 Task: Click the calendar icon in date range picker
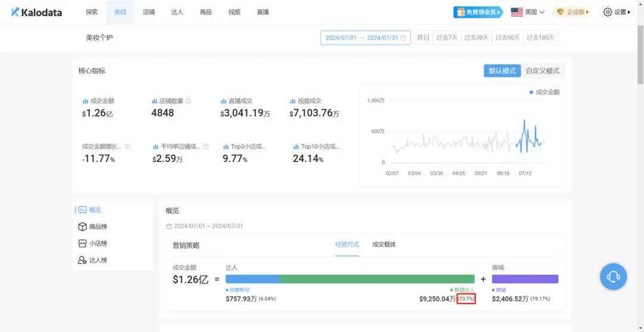(x=404, y=38)
